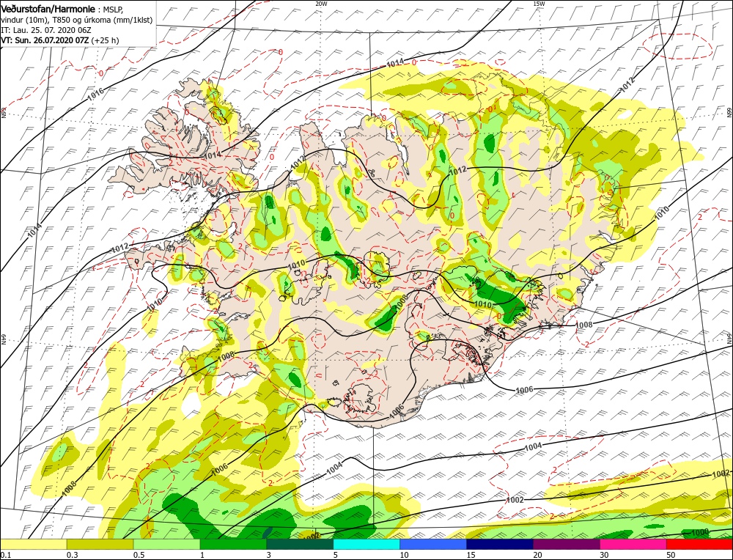
Task: Select the purple 20–30 mm legend swatch
Action: coord(567,544)
